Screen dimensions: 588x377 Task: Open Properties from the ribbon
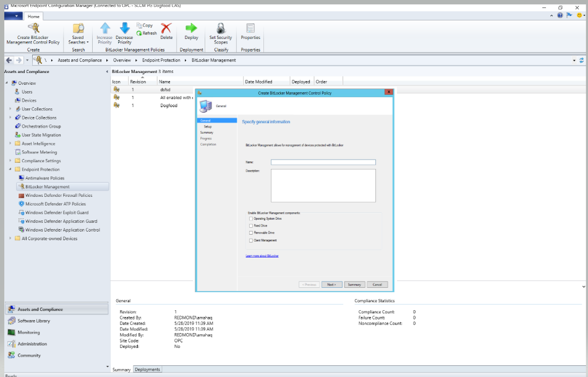250,32
